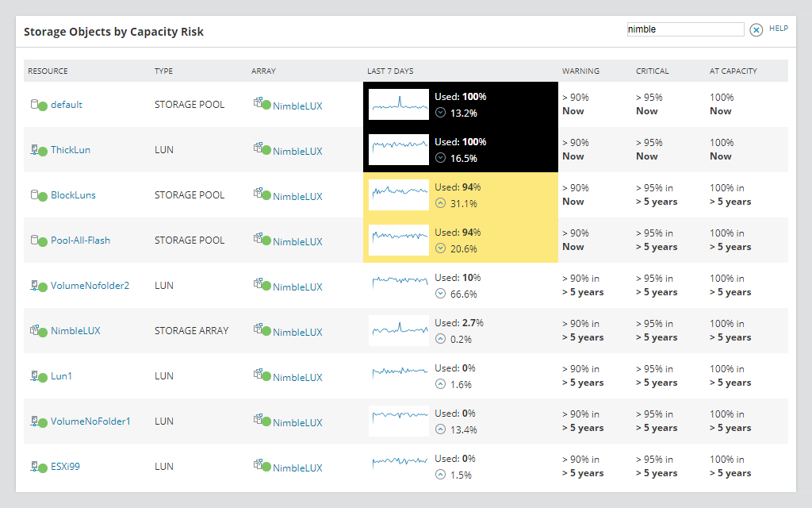Screen dimensions: 812x508
Task: Click the usage sparkline chart for ThickLun
Action: 398,149
